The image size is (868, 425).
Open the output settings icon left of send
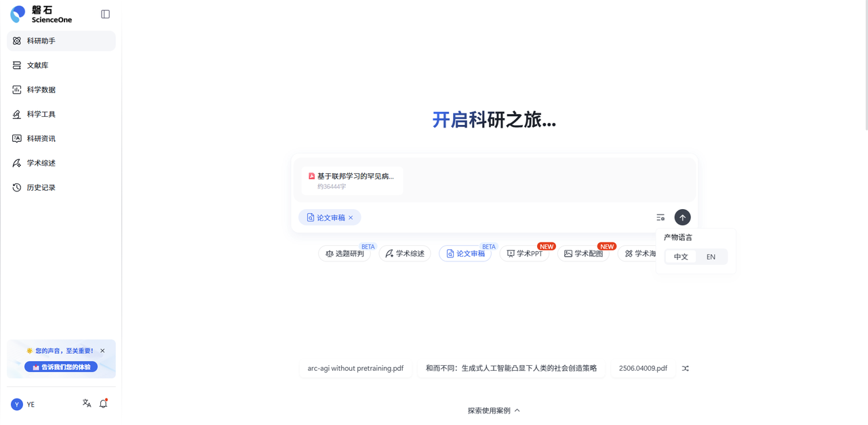pos(660,217)
